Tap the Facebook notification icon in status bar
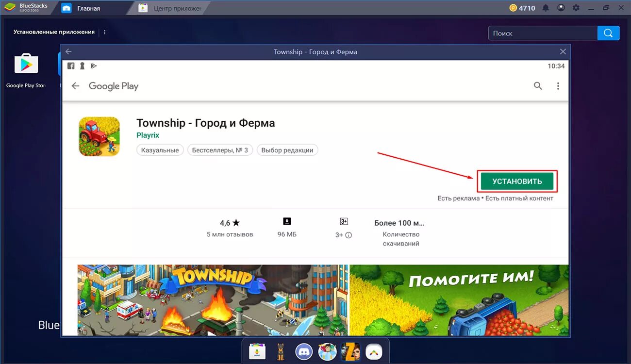 click(x=71, y=66)
